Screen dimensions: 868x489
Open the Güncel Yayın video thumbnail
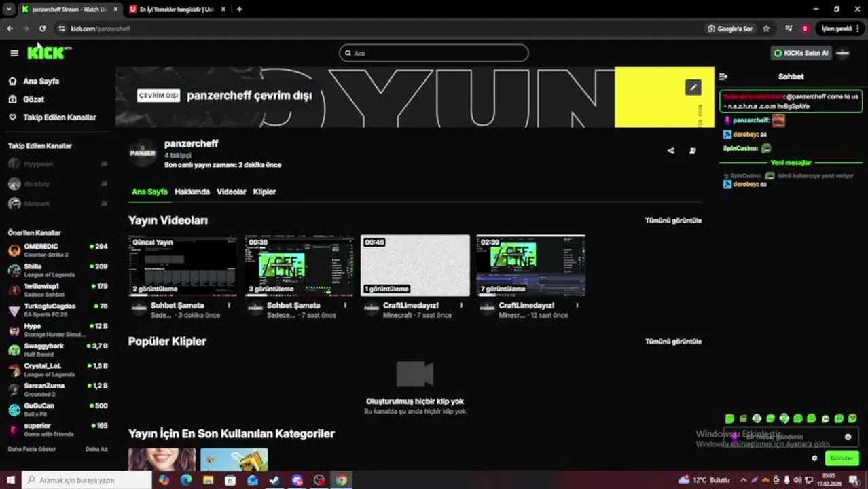[x=183, y=266]
